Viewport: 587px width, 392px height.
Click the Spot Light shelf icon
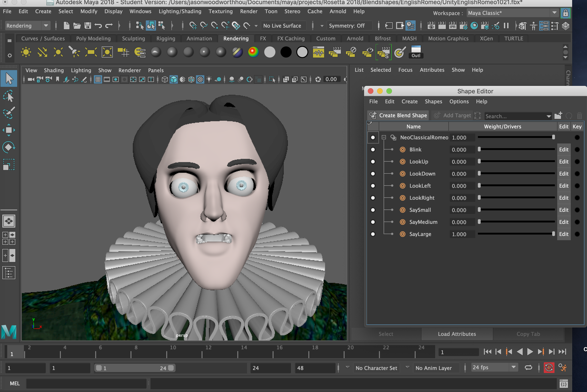(x=74, y=52)
